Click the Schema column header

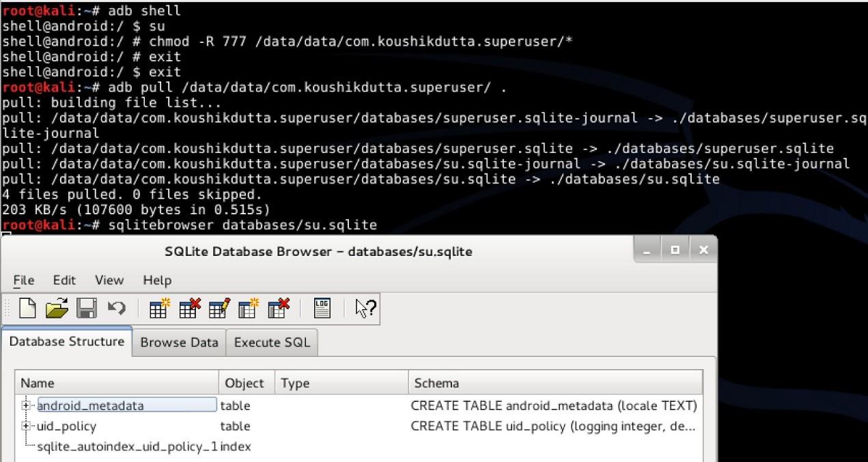pos(555,383)
